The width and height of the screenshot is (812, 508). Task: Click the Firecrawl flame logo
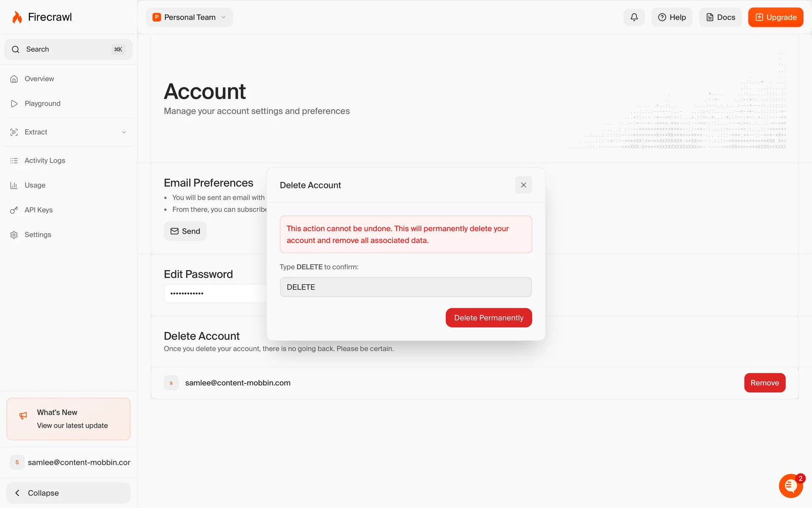tap(17, 17)
